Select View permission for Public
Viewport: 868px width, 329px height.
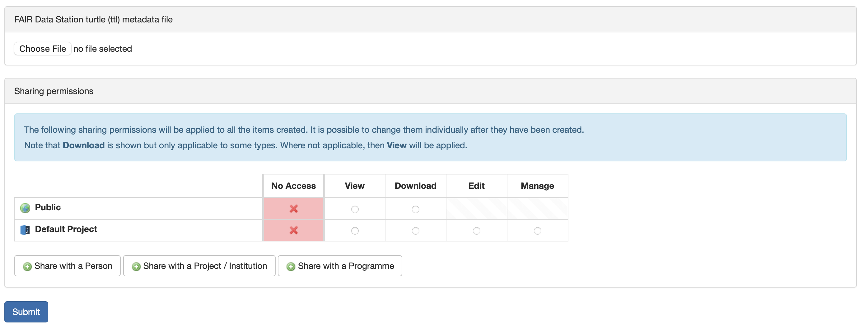tap(355, 209)
